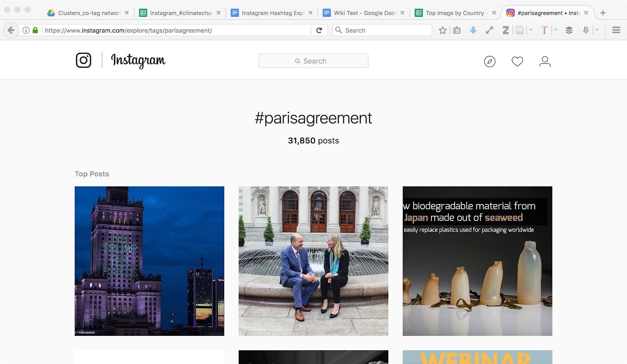Click the browser back arrow button
The width and height of the screenshot is (627, 364).
(11, 30)
